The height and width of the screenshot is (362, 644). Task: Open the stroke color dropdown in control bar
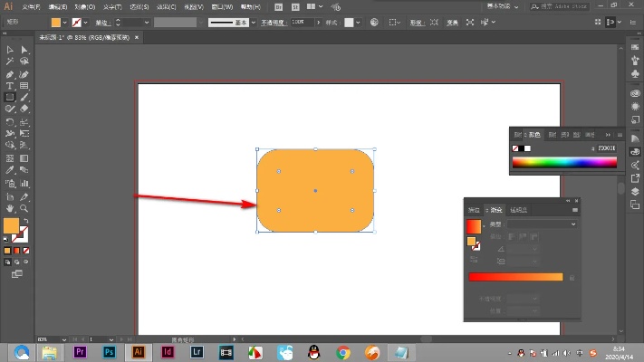coord(85,23)
